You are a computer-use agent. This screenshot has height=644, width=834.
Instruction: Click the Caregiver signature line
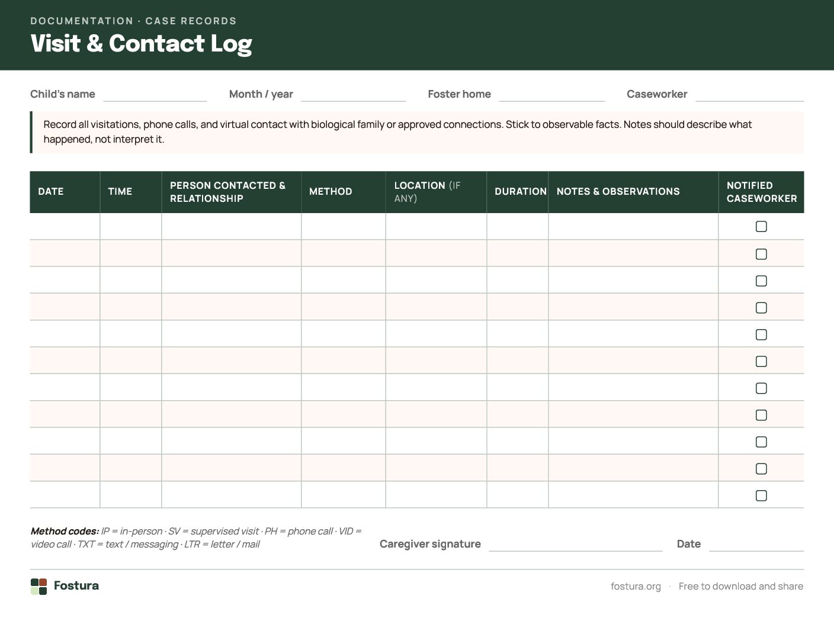575,544
